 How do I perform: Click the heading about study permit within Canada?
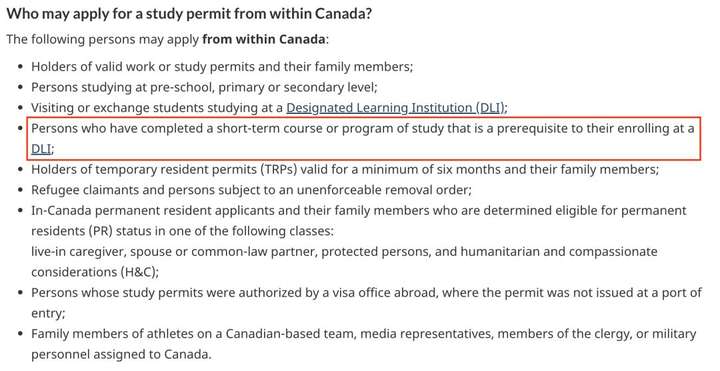click(189, 13)
